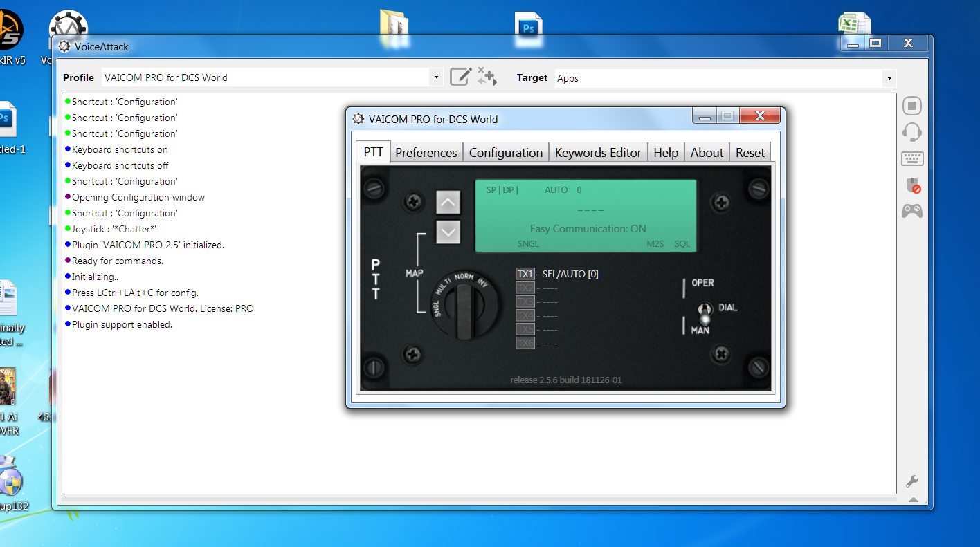The image size is (980, 547).
Task: Click the compact mode arrow below wrench
Action: pos(912,499)
